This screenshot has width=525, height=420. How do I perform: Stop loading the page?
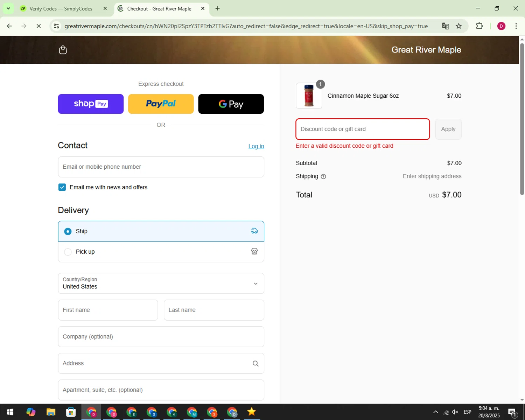[x=38, y=26]
